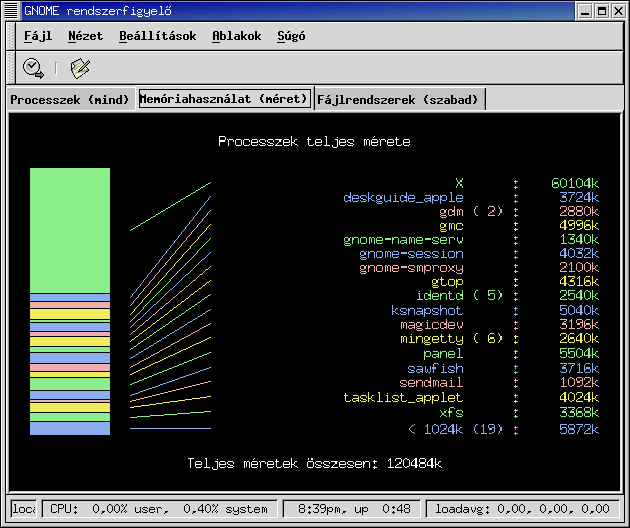Click the X process entry in list
The image size is (630, 528).
click(459, 184)
